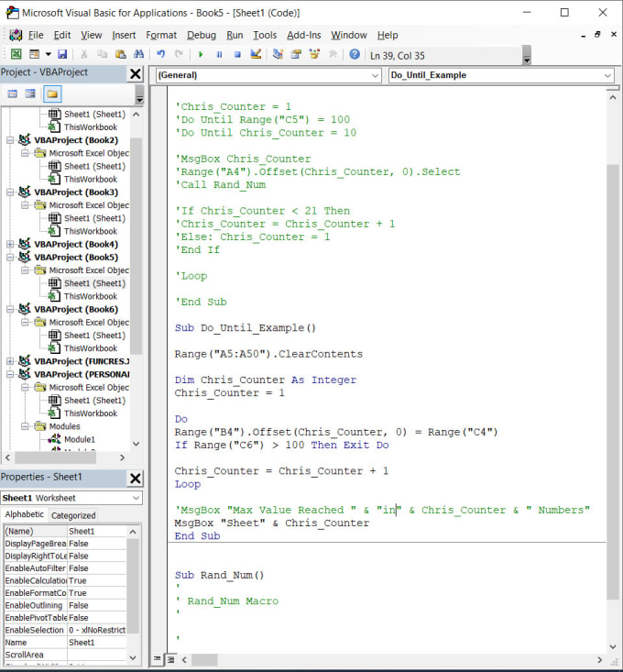
Task: Open Object Browser toolbar icon
Action: [315, 54]
